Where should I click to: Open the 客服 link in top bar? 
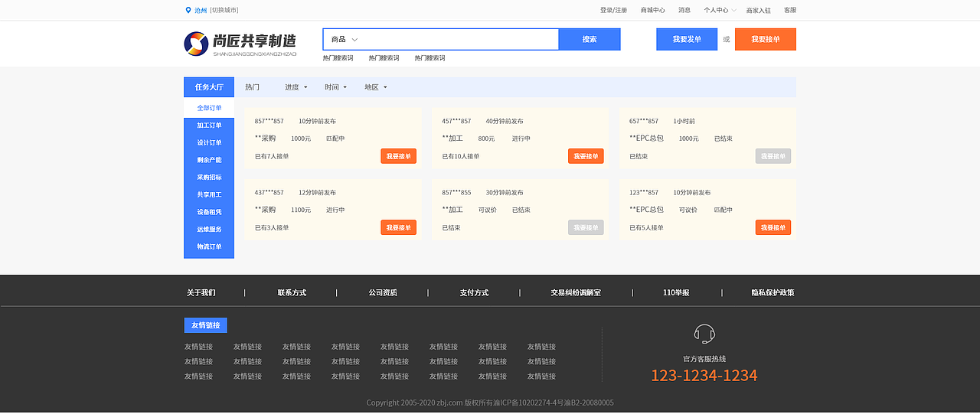[x=790, y=11]
